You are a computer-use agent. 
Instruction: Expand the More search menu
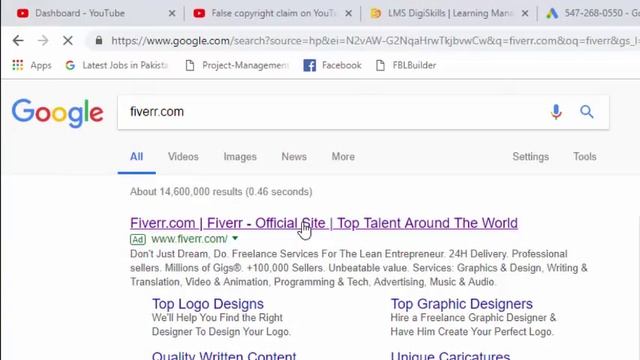point(343,157)
